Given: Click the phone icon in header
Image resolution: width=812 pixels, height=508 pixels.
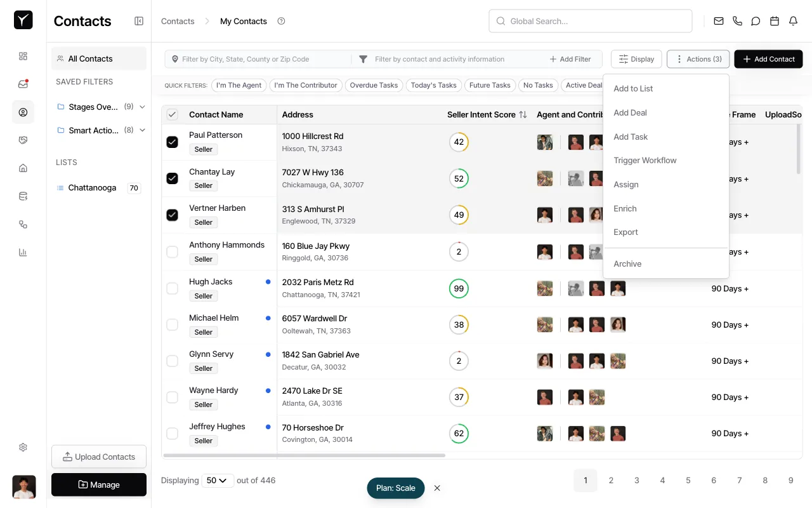Looking at the screenshot, I should click(737, 21).
